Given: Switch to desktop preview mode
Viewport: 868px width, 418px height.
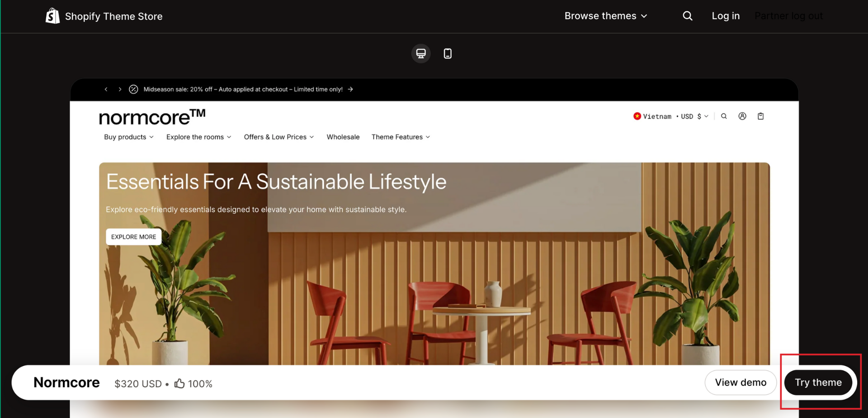Looking at the screenshot, I should [x=421, y=53].
